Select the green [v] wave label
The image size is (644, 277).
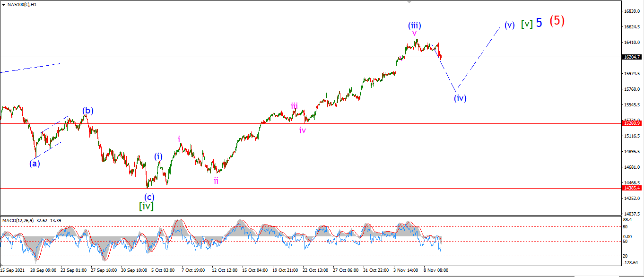(x=527, y=24)
